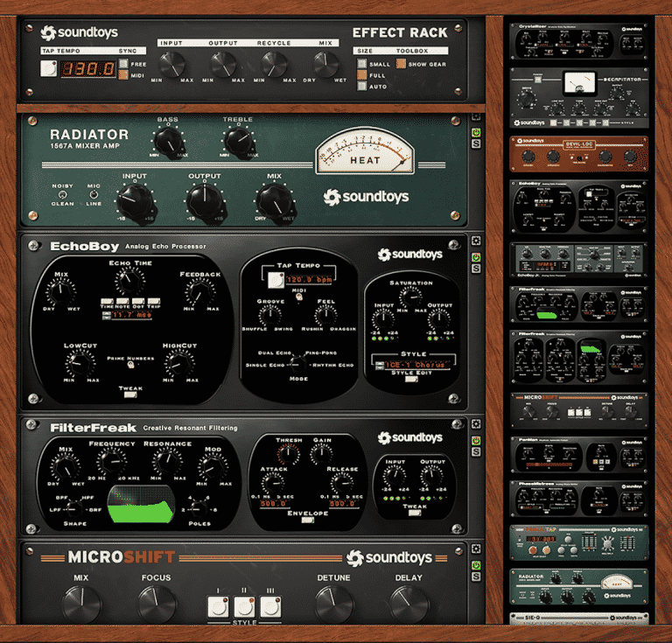Toggle Show Gear toolbox option

pyautogui.click(x=401, y=64)
